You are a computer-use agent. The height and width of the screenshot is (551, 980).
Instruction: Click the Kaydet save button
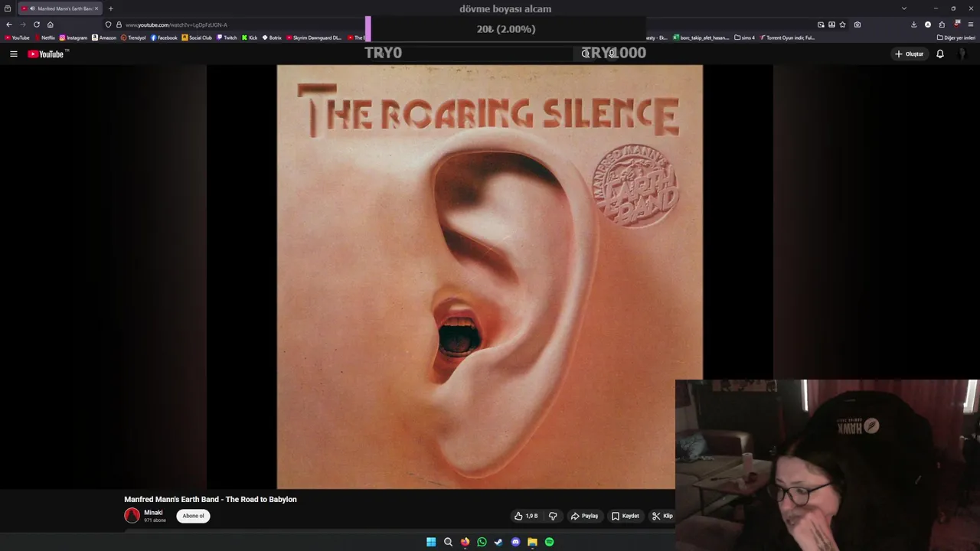click(x=626, y=516)
